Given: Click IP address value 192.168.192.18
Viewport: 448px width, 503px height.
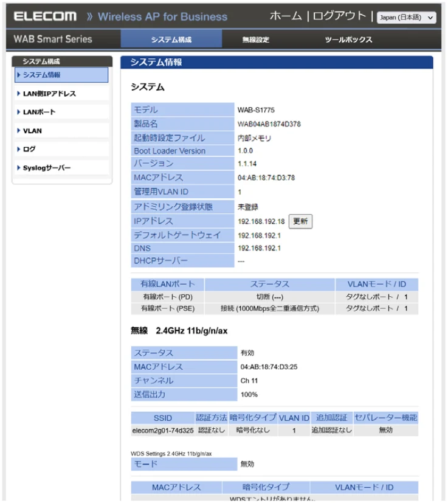Looking at the screenshot, I should pos(261,221).
